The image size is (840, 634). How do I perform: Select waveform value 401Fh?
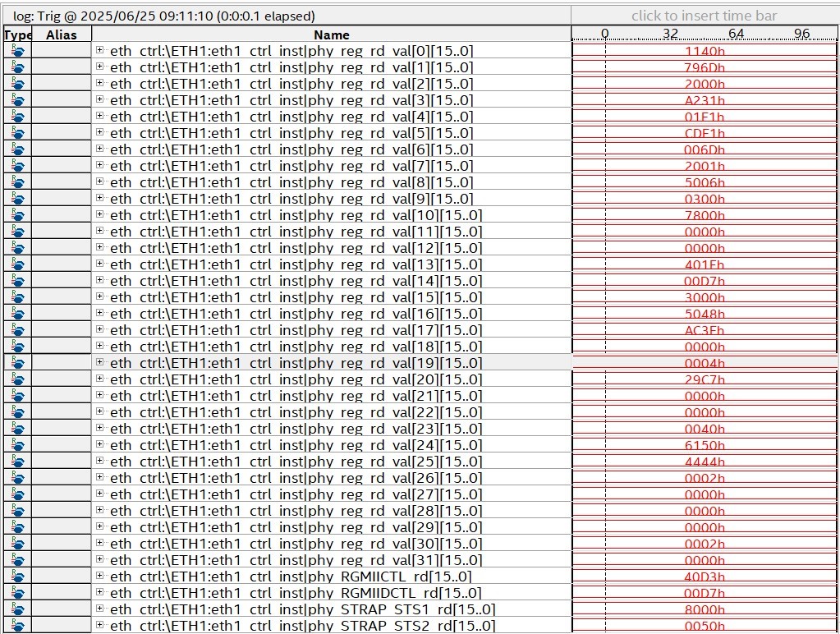705,264
